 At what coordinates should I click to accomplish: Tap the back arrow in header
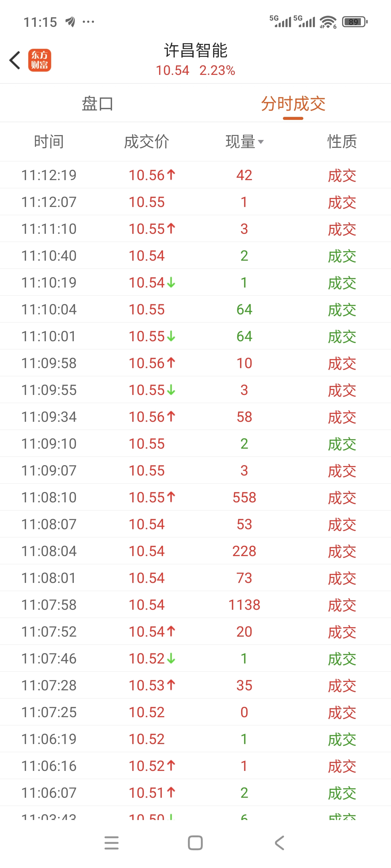click(15, 60)
